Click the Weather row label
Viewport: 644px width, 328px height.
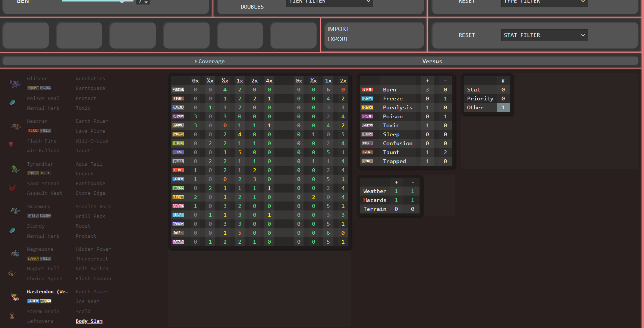point(375,191)
